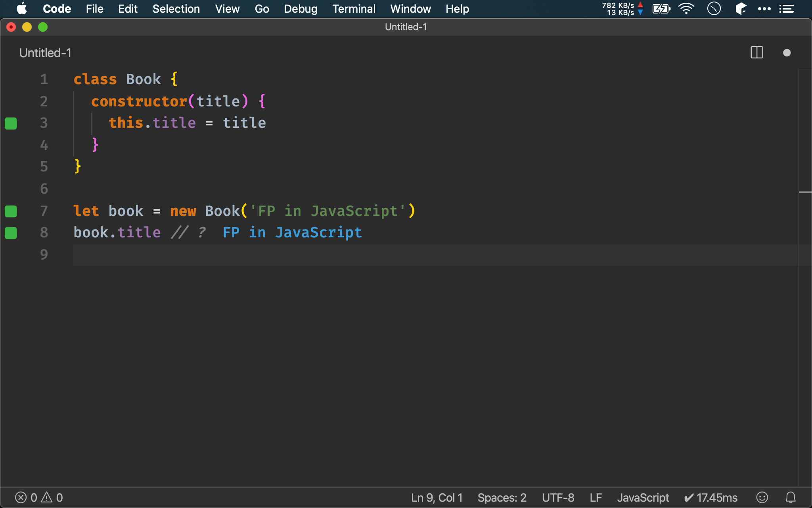
Task: Click the warnings triangle in status bar
Action: click(47, 497)
